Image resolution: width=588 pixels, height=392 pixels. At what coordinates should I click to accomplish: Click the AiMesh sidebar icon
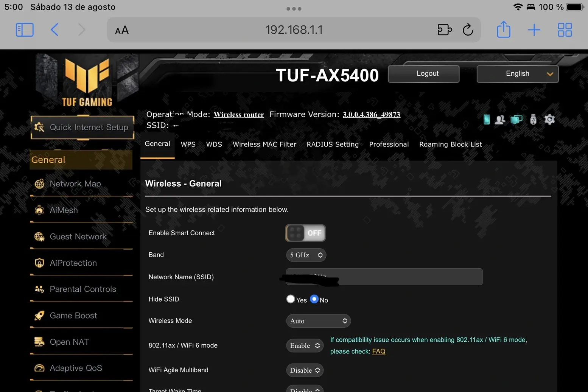[39, 210]
